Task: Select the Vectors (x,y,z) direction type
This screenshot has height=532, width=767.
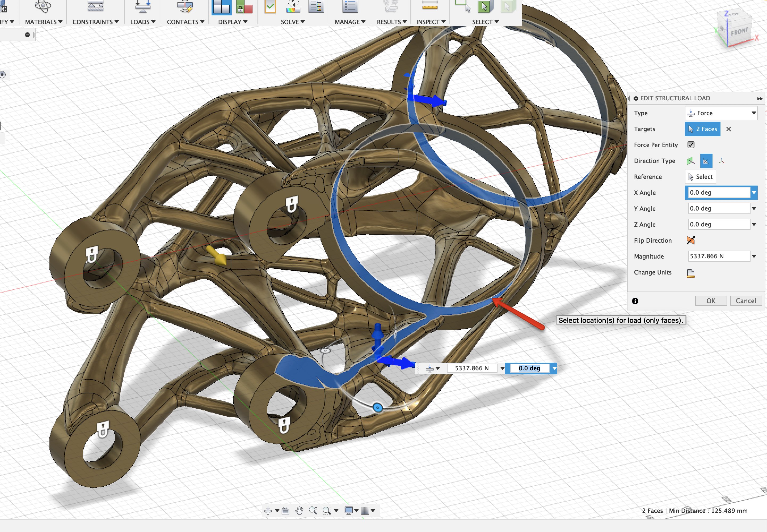Action: (x=721, y=161)
